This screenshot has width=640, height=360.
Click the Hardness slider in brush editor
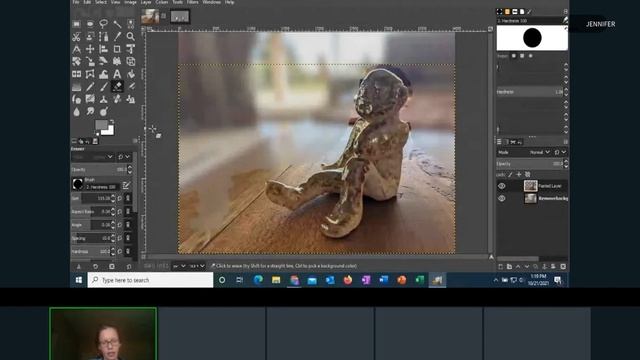point(530,92)
